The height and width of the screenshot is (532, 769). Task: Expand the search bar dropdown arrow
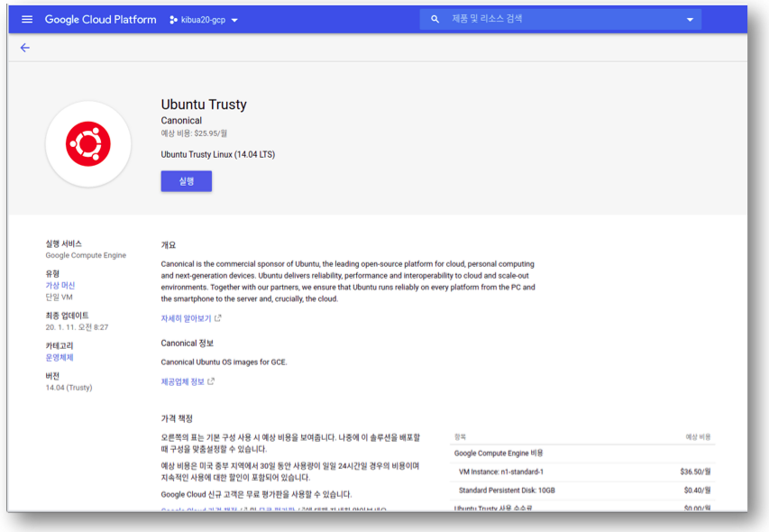[x=690, y=20]
